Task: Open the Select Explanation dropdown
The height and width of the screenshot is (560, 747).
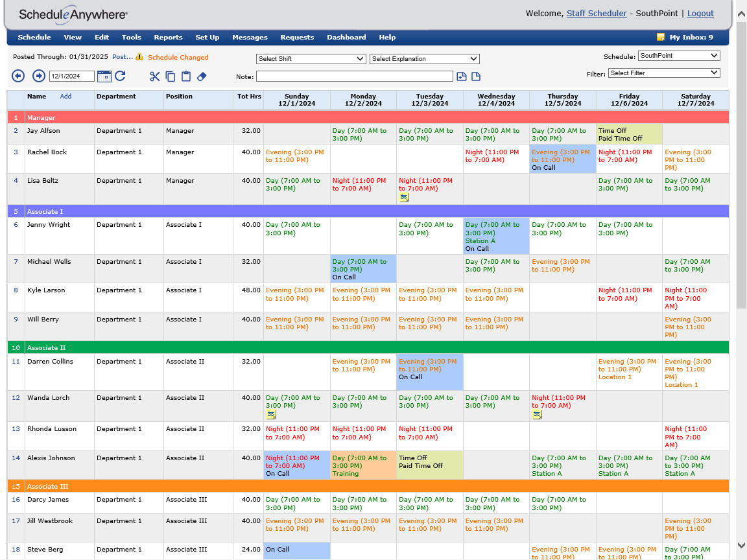Action: [424, 59]
